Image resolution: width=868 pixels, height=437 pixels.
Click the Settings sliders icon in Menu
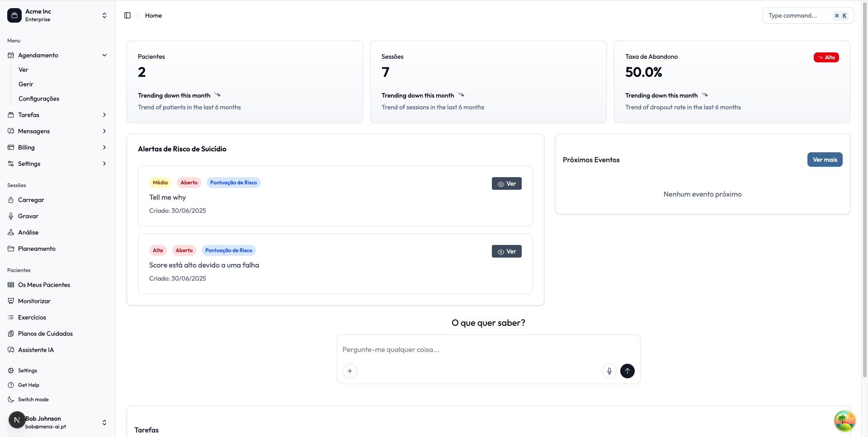(11, 164)
